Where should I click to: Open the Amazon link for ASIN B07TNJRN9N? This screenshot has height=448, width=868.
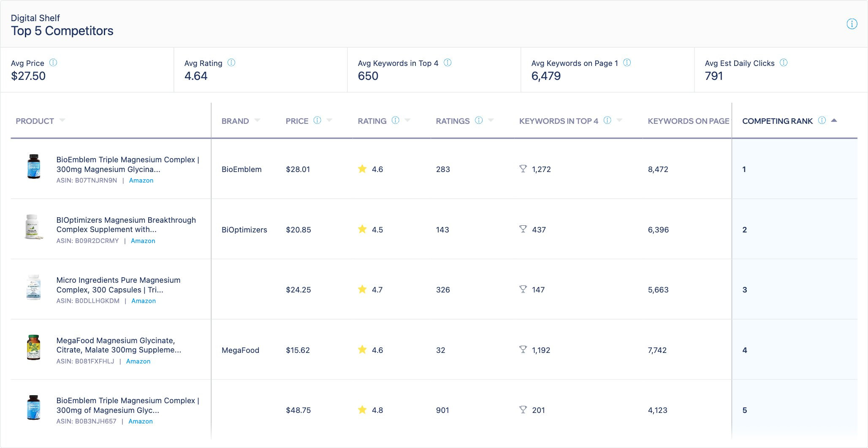tap(141, 180)
